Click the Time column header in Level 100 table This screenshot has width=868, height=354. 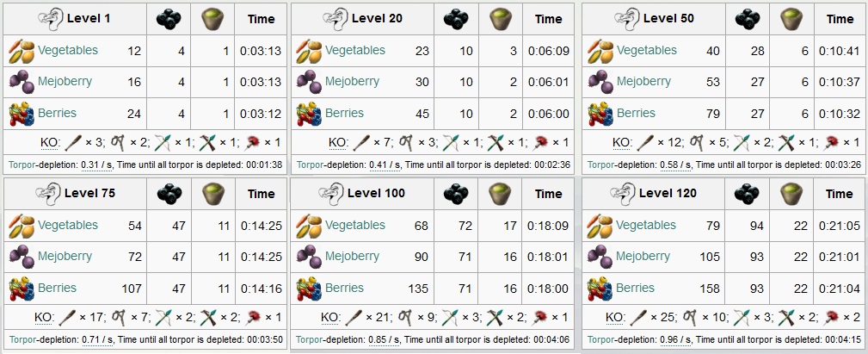(548, 194)
